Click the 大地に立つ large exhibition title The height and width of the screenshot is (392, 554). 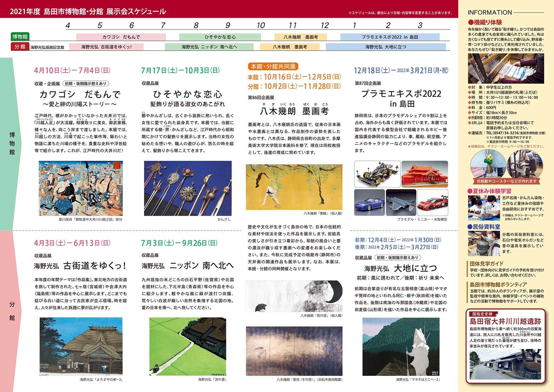point(415,268)
